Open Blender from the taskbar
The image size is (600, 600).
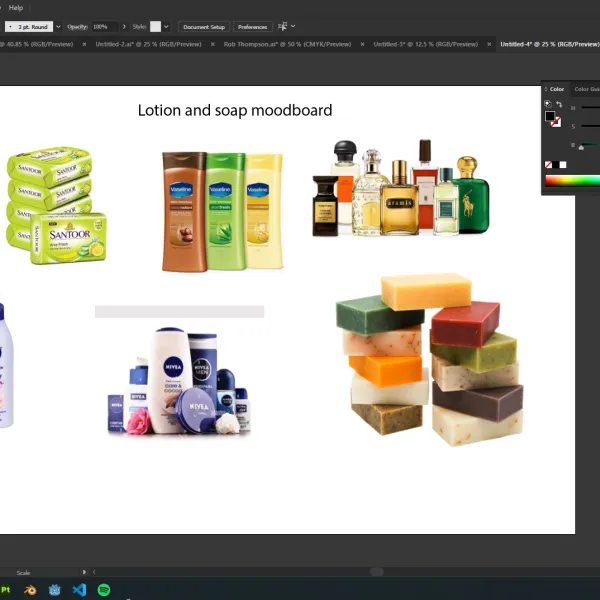click(30, 590)
